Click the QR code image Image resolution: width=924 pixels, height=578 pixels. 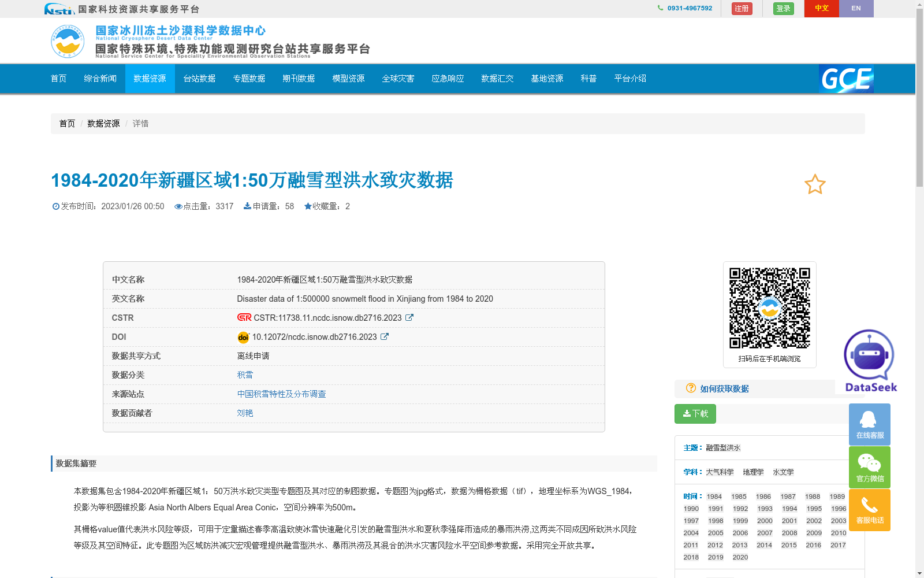point(769,307)
